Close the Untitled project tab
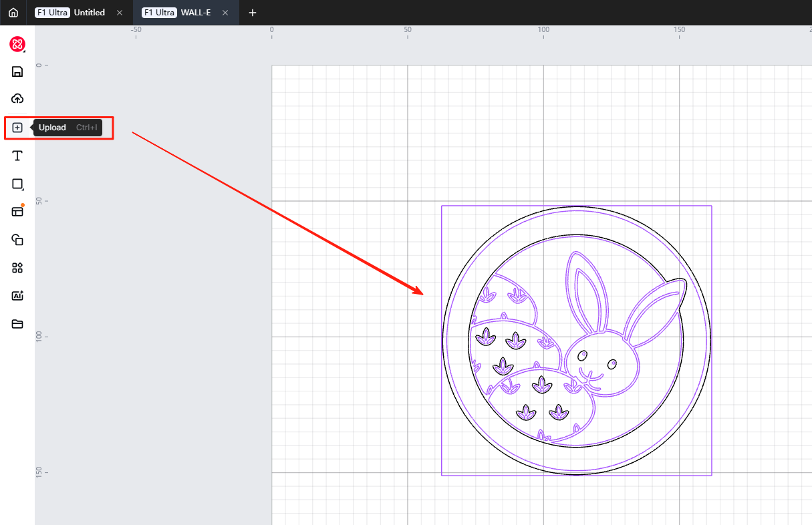 tap(120, 13)
